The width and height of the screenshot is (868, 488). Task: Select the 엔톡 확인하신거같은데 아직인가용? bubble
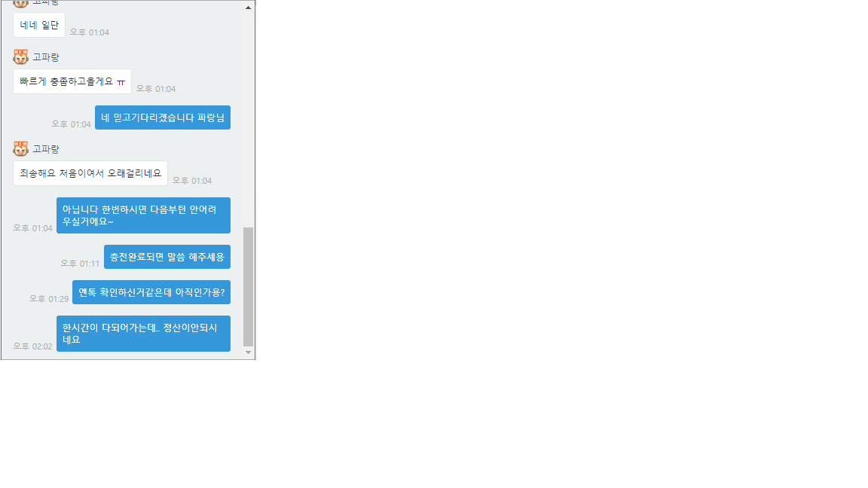click(x=151, y=292)
